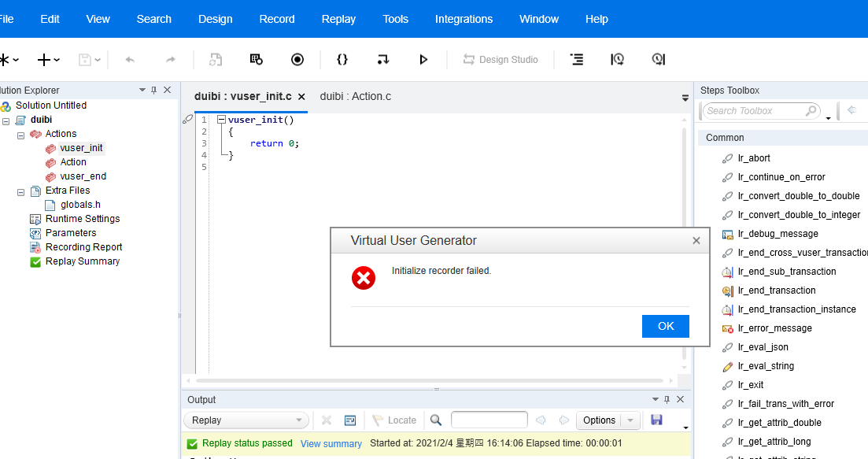
Task: Open Recording Report in Solution Explorer
Action: tap(83, 247)
